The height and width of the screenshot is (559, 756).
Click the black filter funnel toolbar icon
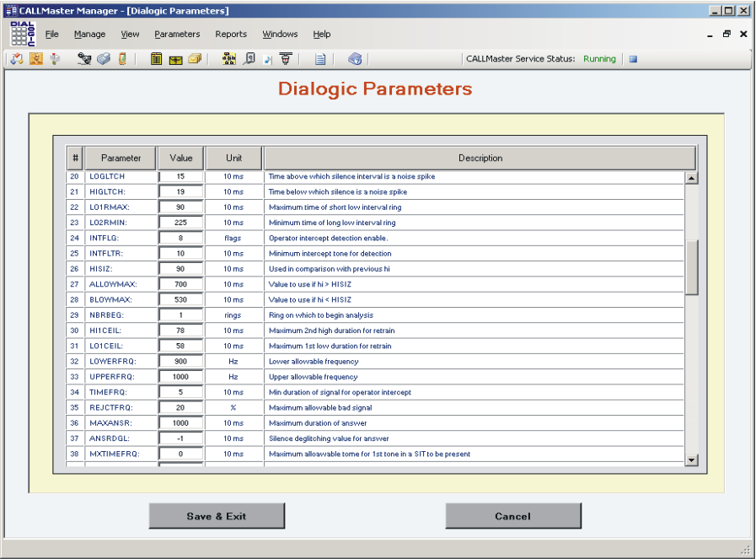(286, 59)
